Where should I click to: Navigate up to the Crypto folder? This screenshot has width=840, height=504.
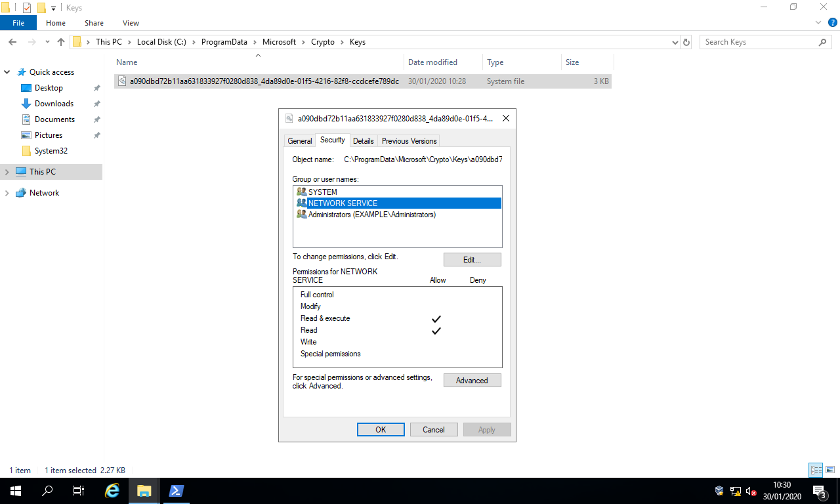pos(60,41)
